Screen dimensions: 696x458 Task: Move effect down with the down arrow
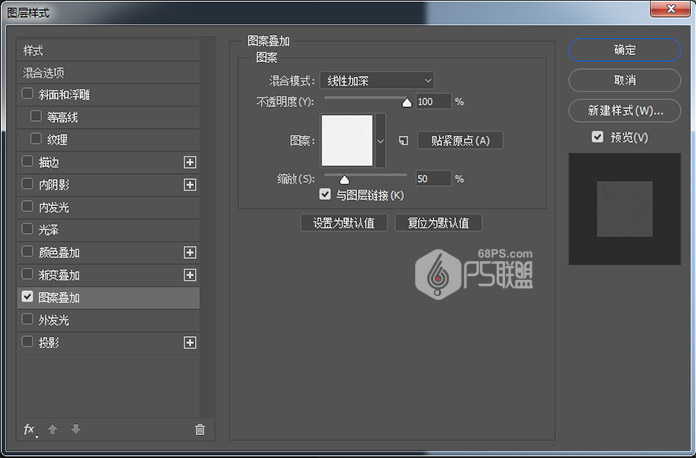pos(76,429)
